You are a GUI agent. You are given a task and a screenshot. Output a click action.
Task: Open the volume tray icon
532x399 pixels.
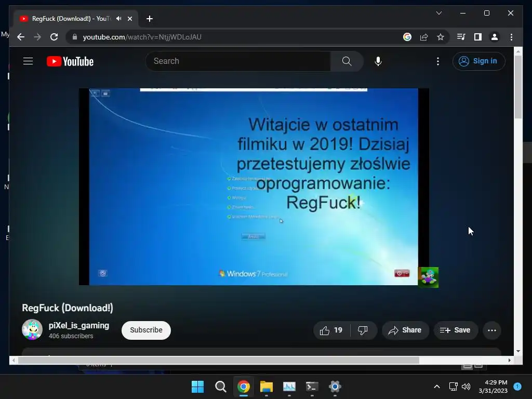[x=466, y=387]
